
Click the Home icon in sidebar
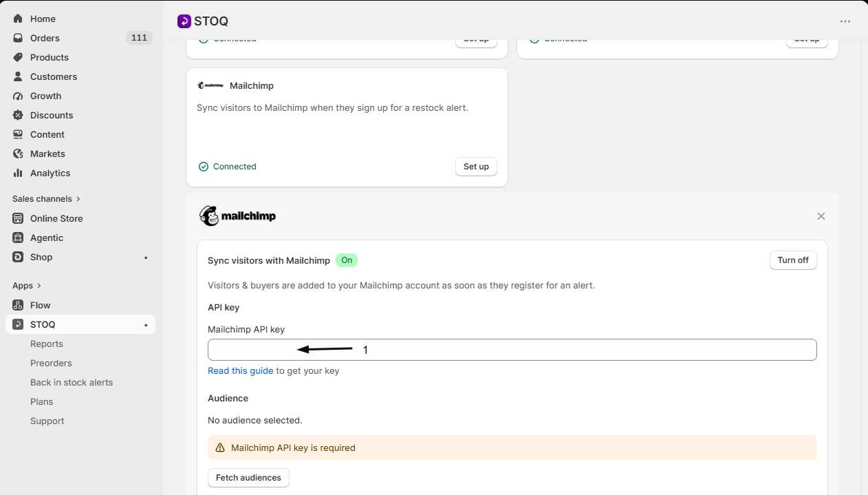pos(18,19)
